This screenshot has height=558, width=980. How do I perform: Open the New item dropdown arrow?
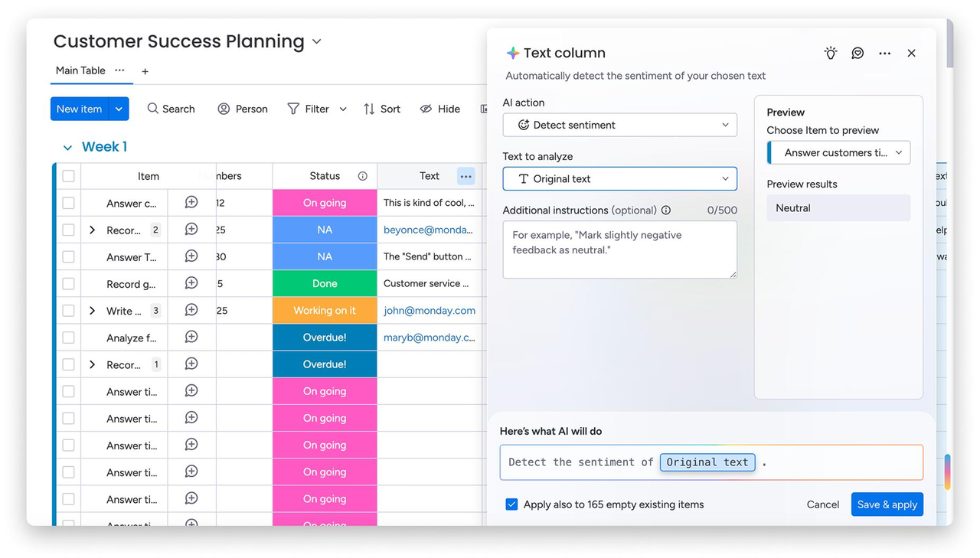coord(119,109)
